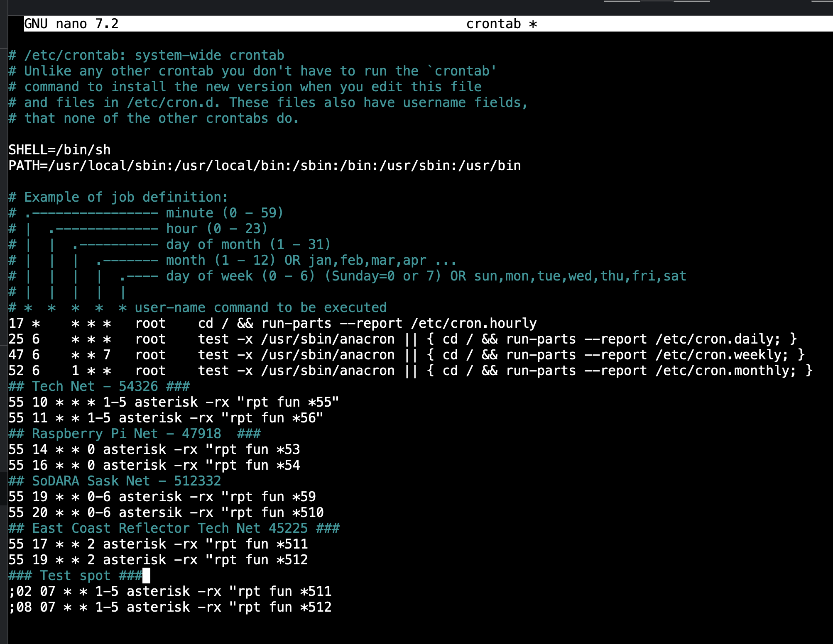Click the 'that none of the other crontabs do' line
833x644 pixels.
coord(154,118)
